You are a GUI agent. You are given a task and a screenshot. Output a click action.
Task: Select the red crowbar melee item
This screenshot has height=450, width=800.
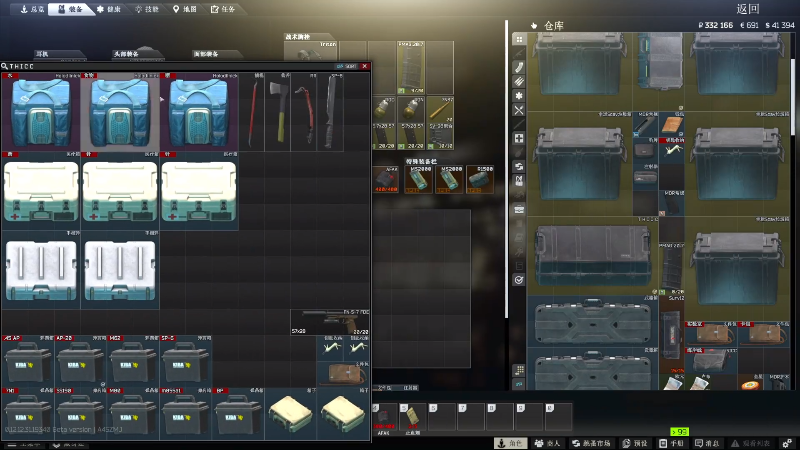pos(252,112)
